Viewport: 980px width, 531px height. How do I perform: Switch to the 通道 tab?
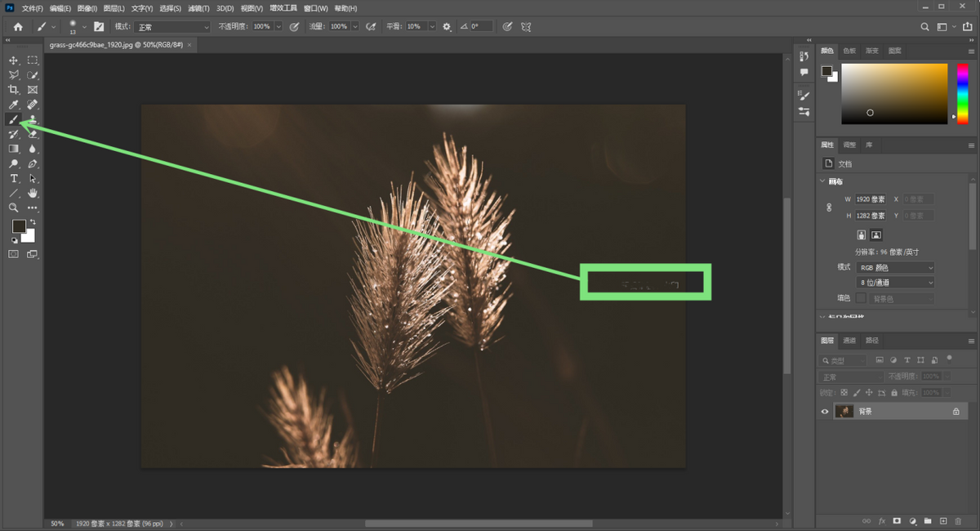pyautogui.click(x=849, y=341)
